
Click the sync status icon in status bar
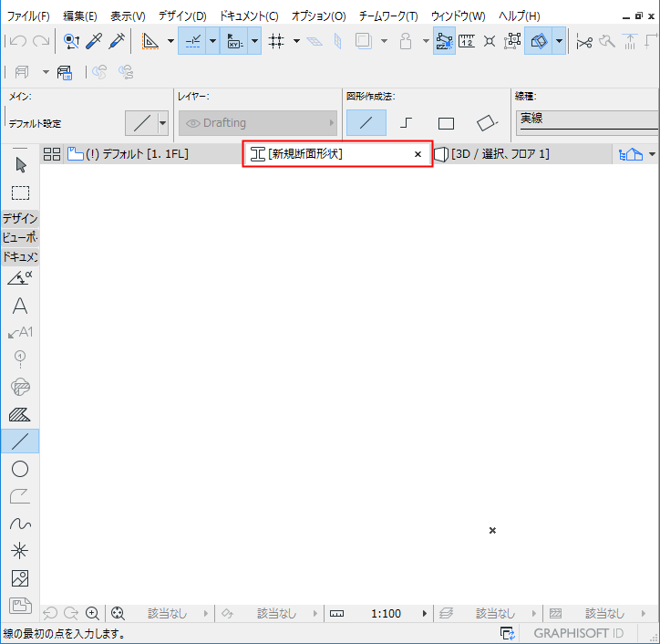pos(508,633)
